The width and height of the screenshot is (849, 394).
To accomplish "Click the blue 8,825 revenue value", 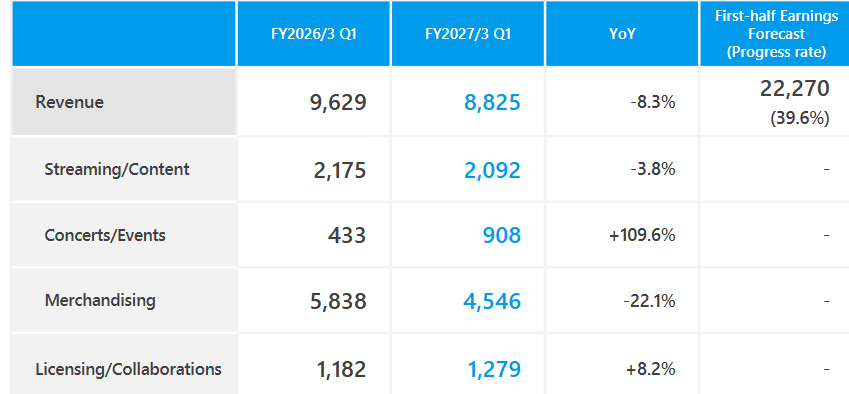I will point(492,102).
